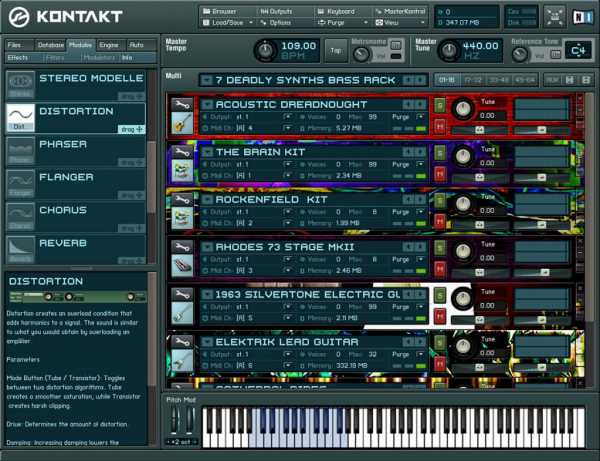Open the Purge menu in the header
600x461 pixels.
[x=342, y=23]
